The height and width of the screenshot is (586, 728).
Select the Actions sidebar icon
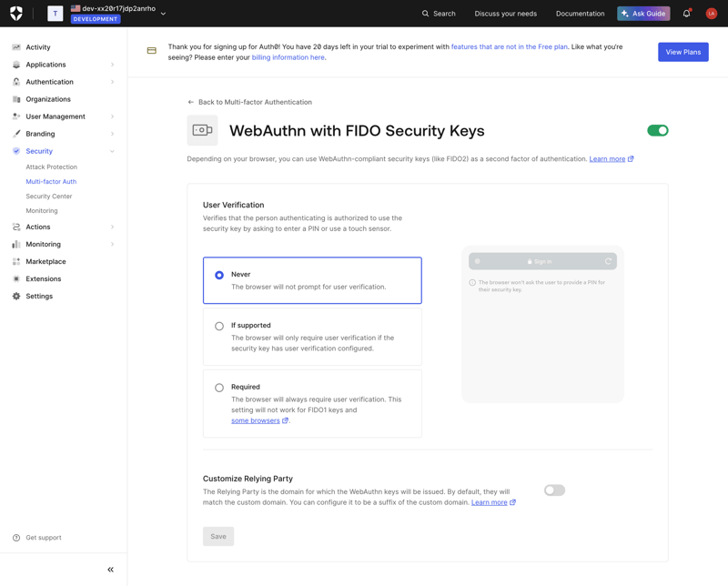15,227
